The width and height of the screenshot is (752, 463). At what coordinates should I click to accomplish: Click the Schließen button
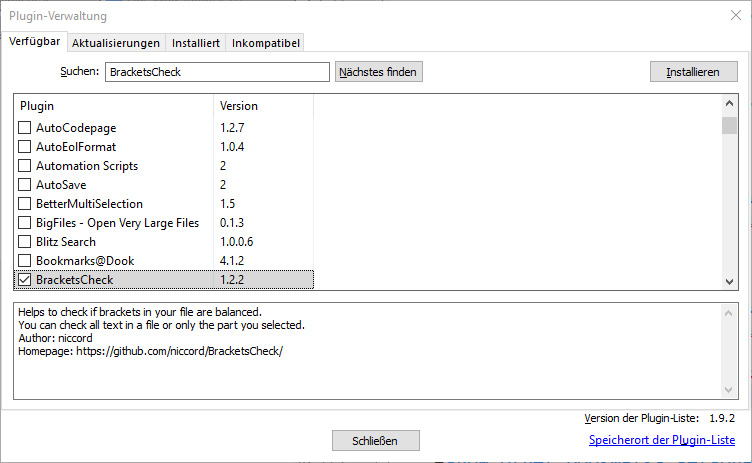click(x=376, y=440)
